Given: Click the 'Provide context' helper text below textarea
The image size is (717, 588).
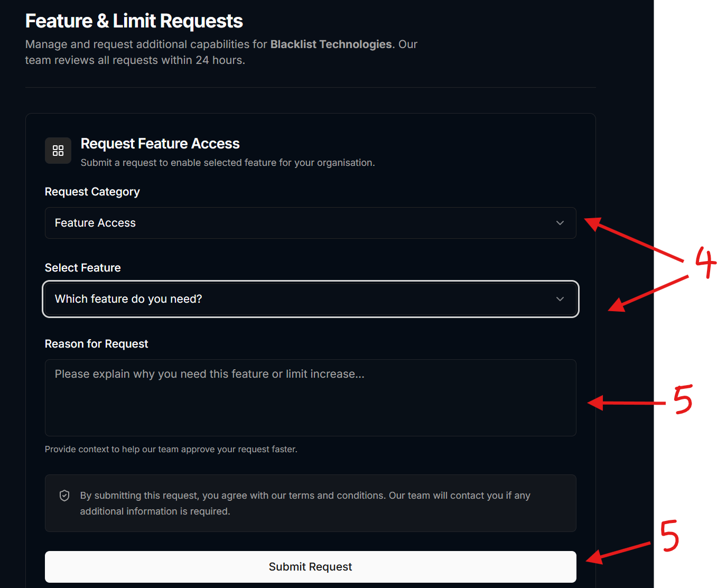Looking at the screenshot, I should pyautogui.click(x=171, y=449).
